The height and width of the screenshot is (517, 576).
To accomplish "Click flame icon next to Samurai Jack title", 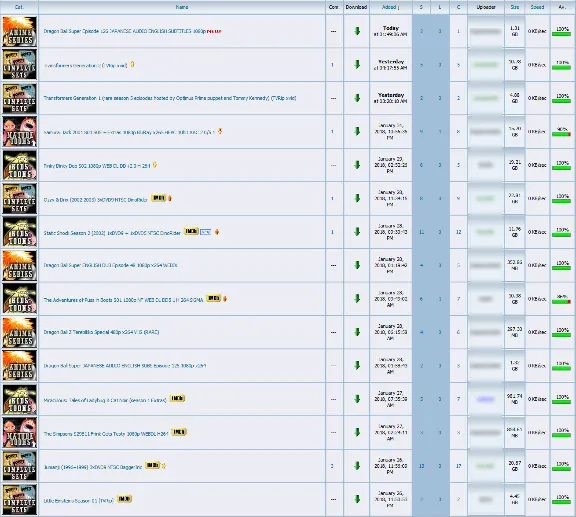I will (220, 131).
